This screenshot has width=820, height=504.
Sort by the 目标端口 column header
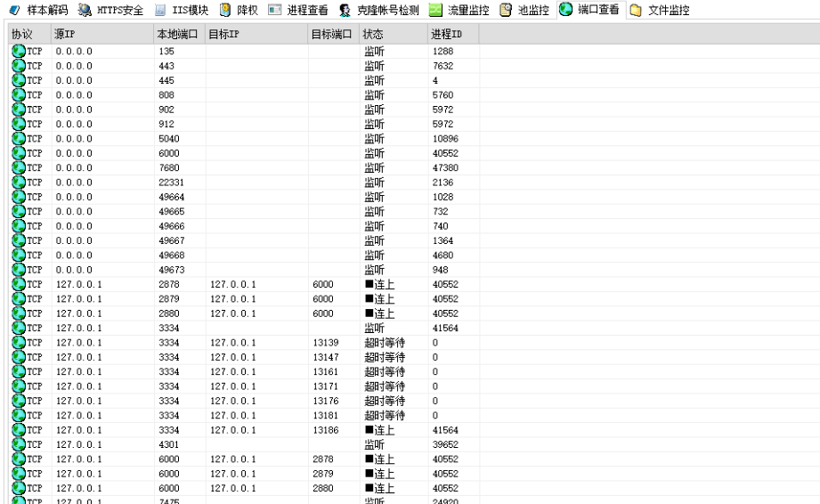[x=334, y=34]
